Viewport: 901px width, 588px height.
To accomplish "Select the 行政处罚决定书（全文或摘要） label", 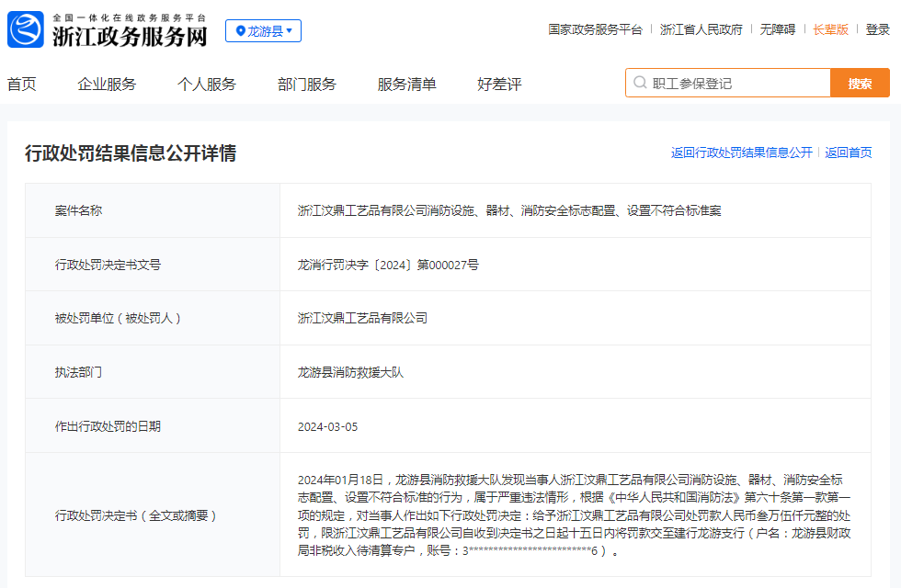I will tap(136, 515).
